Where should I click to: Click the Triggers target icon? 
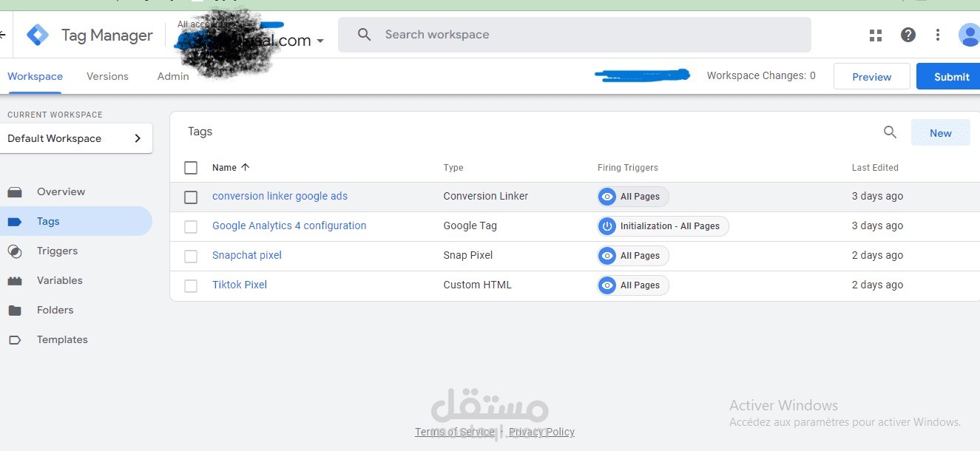tap(15, 251)
